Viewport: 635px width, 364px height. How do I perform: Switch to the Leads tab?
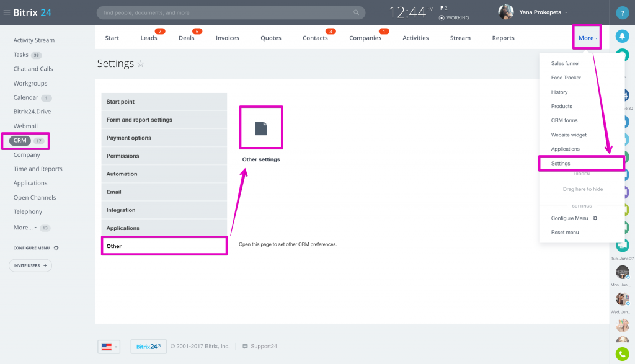pyautogui.click(x=149, y=38)
